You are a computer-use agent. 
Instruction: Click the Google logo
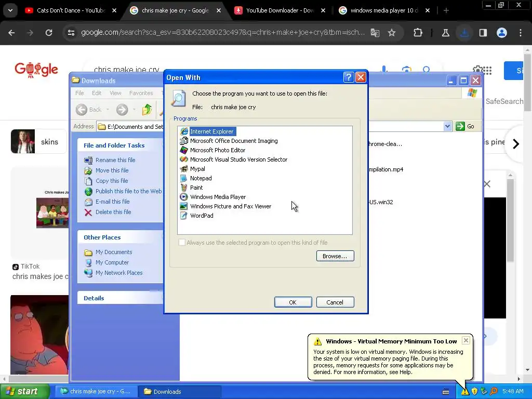click(36, 70)
